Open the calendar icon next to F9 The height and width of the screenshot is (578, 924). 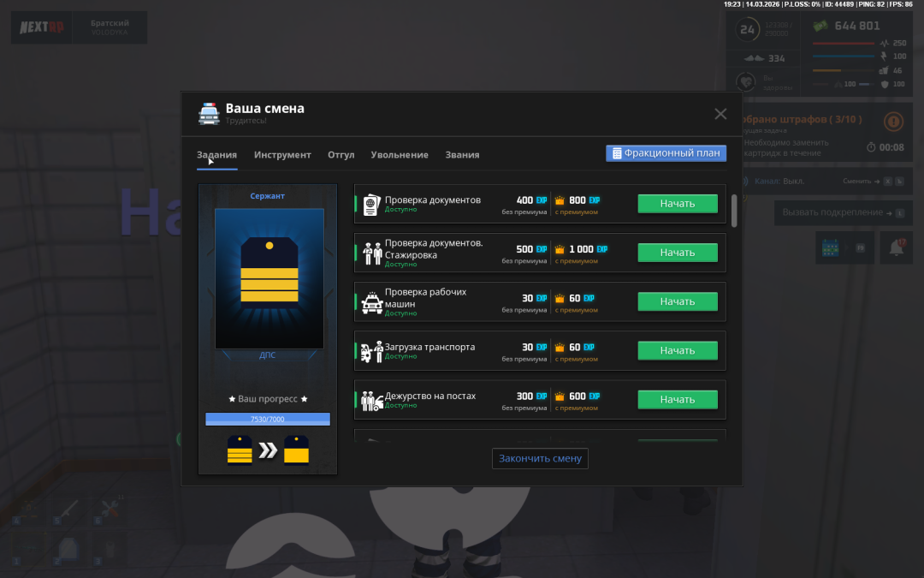coord(828,247)
